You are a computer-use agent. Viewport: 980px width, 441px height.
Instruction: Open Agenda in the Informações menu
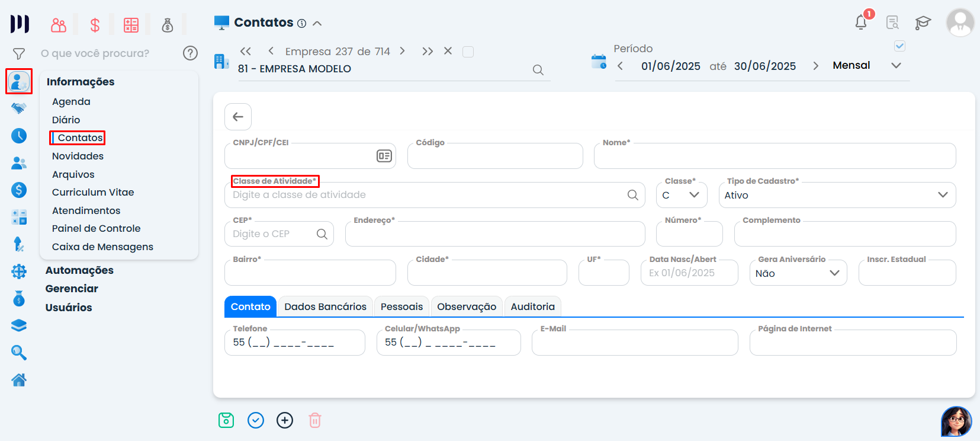[x=71, y=101]
